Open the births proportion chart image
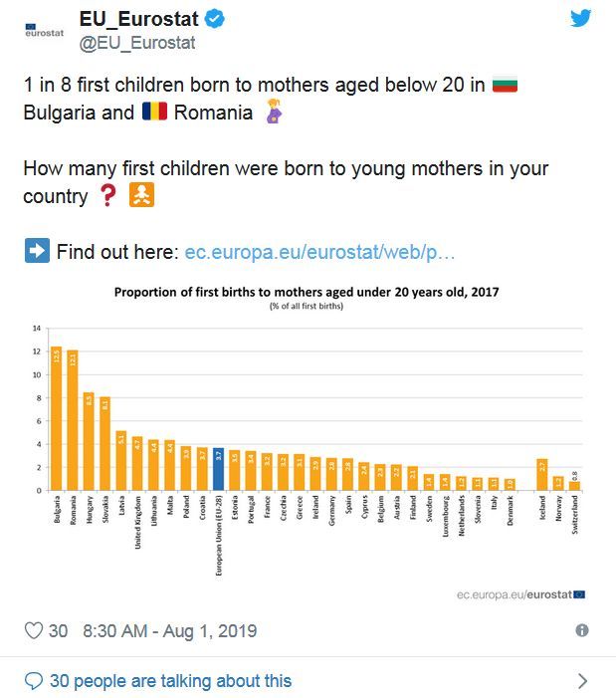The image size is (616, 698). click(x=308, y=440)
